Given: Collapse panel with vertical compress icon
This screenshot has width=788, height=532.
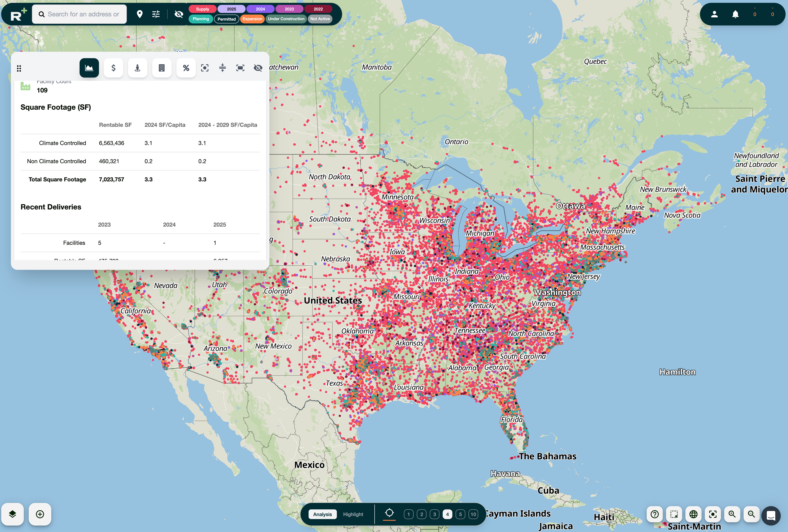Looking at the screenshot, I should pyautogui.click(x=222, y=68).
